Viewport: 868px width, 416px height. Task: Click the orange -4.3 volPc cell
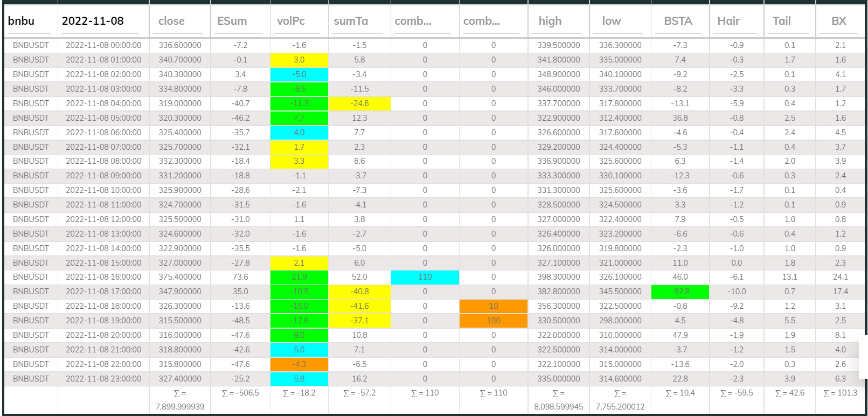299,364
